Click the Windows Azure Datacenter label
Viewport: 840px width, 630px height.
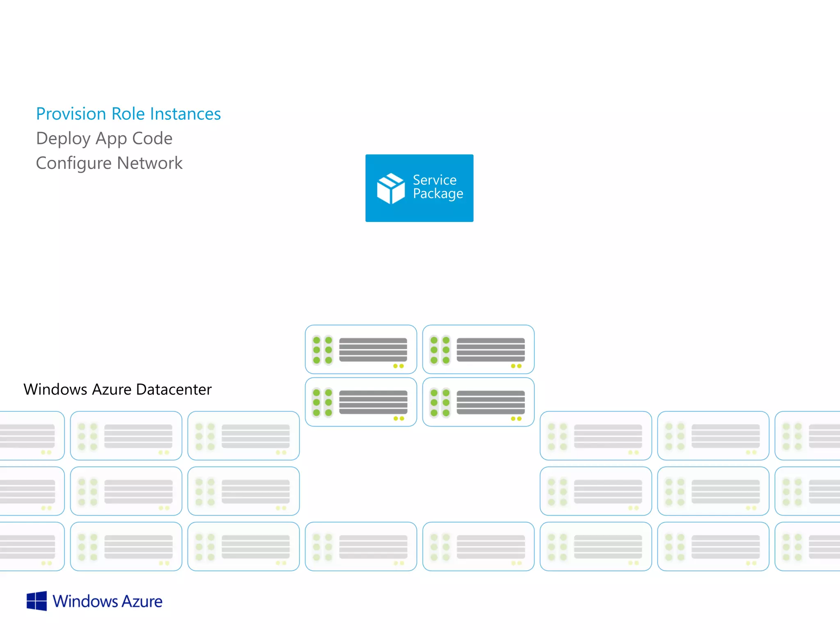point(117,389)
